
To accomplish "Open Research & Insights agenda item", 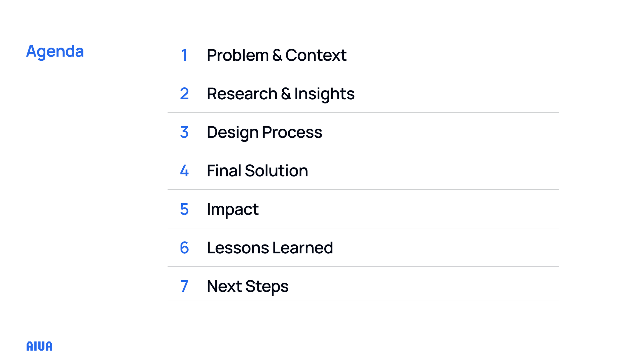I will coord(281,94).
